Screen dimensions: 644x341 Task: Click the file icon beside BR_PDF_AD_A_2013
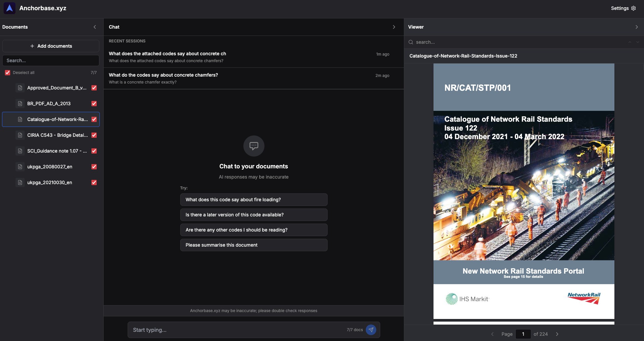[20, 104]
